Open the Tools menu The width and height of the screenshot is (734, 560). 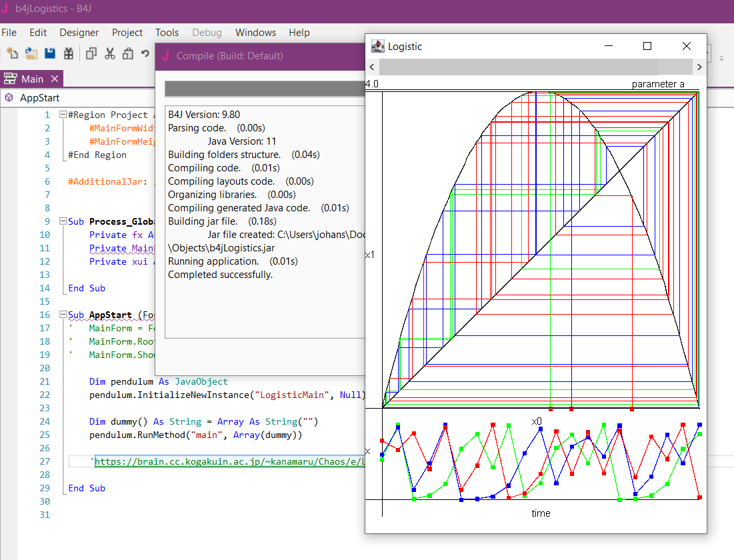pyautogui.click(x=167, y=33)
